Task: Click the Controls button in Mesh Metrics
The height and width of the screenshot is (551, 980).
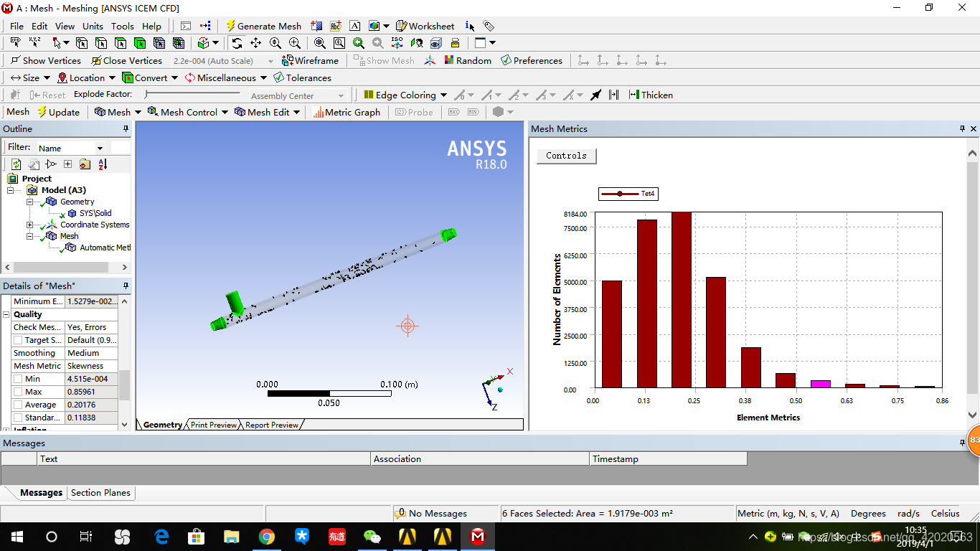Action: [x=566, y=156]
